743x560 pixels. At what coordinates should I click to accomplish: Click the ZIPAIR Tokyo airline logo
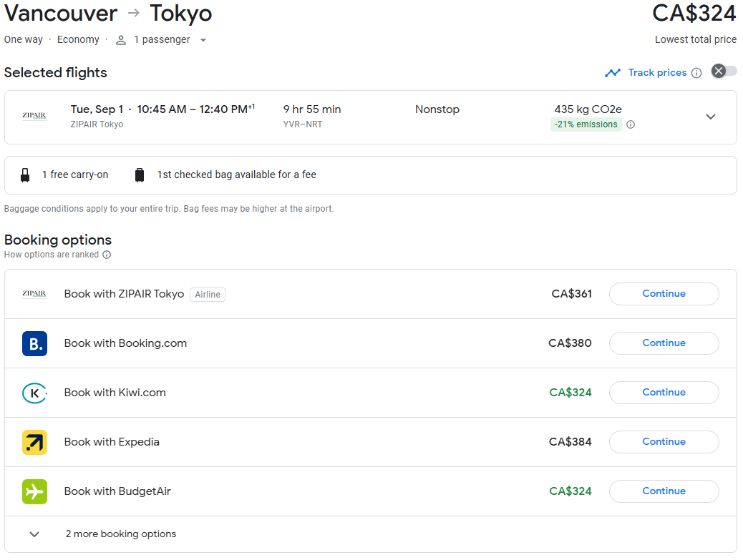tap(34, 116)
